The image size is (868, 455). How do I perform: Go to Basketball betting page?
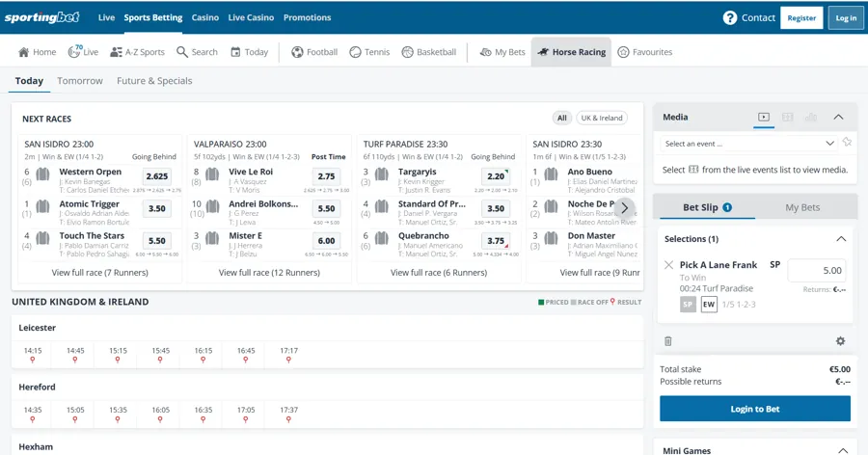[x=428, y=52]
